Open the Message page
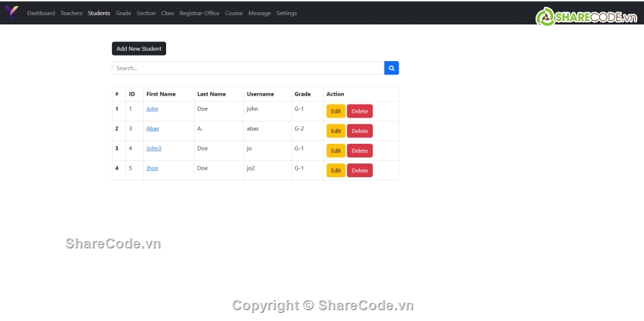 coord(259,13)
